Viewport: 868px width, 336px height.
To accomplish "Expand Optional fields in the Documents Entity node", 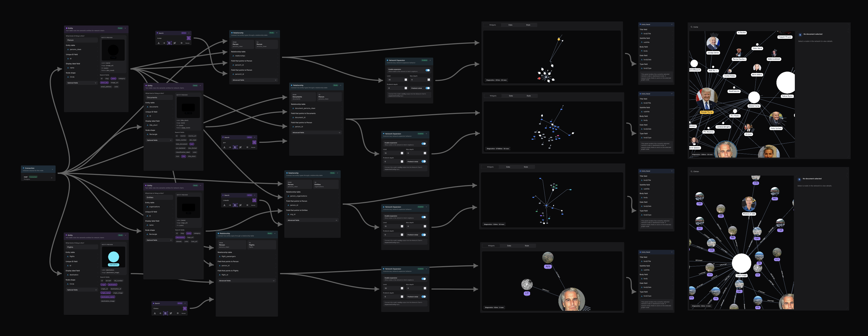I will pos(159,140).
